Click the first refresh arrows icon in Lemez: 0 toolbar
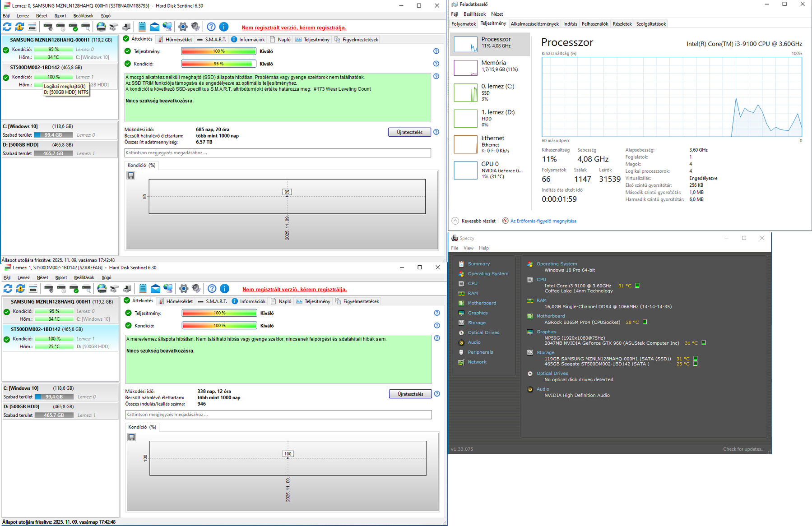Image resolution: width=812 pixels, height=526 pixels. click(x=7, y=27)
